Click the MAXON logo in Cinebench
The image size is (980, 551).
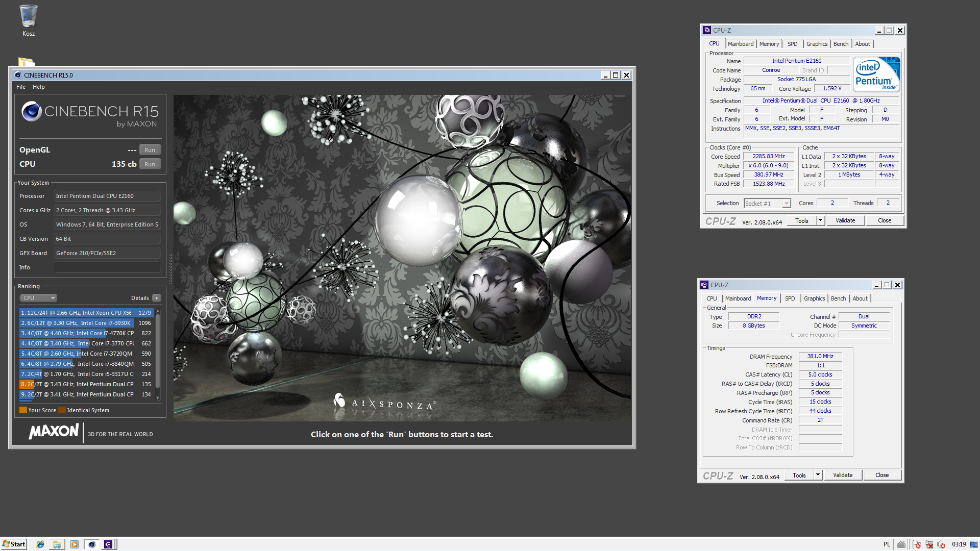click(x=54, y=432)
